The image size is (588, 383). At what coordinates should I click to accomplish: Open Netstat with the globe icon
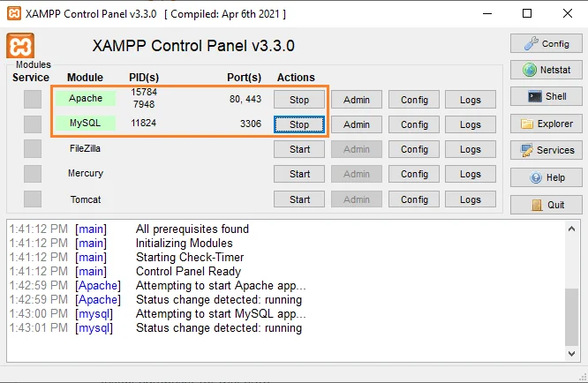[546, 70]
